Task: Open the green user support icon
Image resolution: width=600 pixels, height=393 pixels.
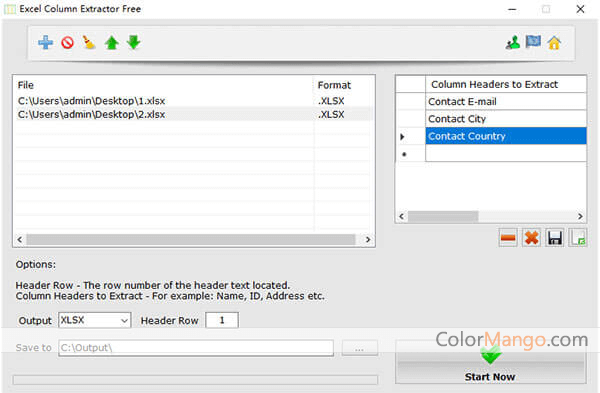Action: (x=513, y=42)
